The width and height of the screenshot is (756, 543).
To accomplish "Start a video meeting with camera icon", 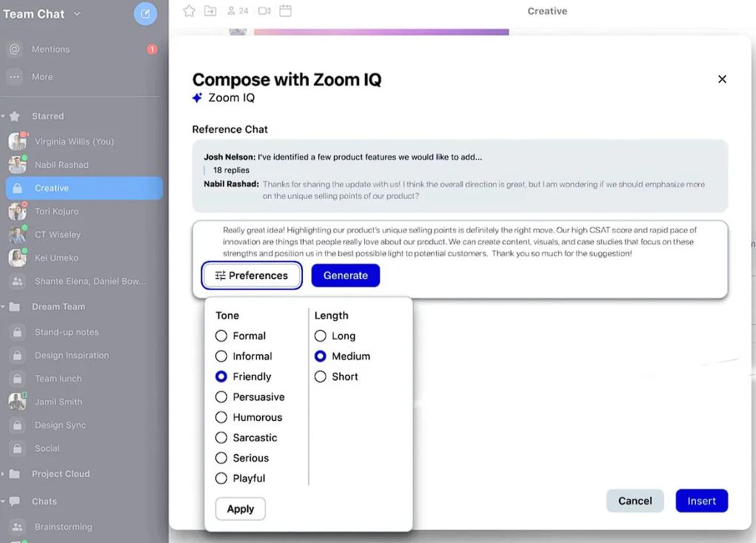I will (264, 11).
